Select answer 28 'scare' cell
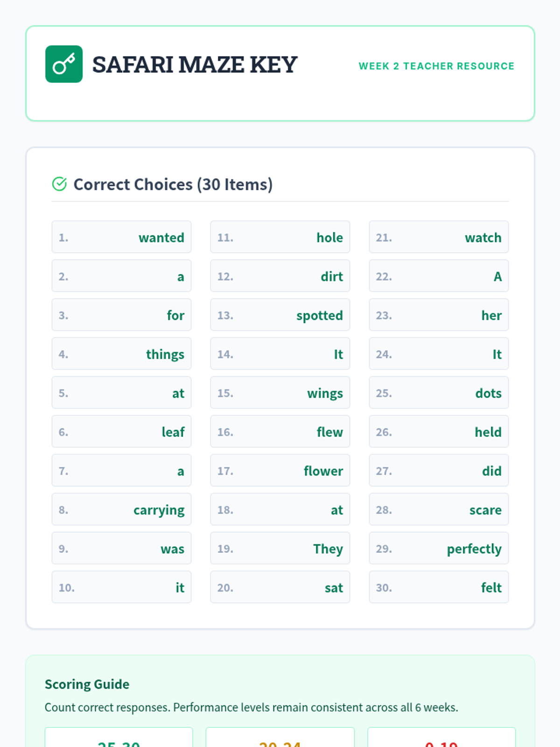560x747 pixels. [439, 509]
